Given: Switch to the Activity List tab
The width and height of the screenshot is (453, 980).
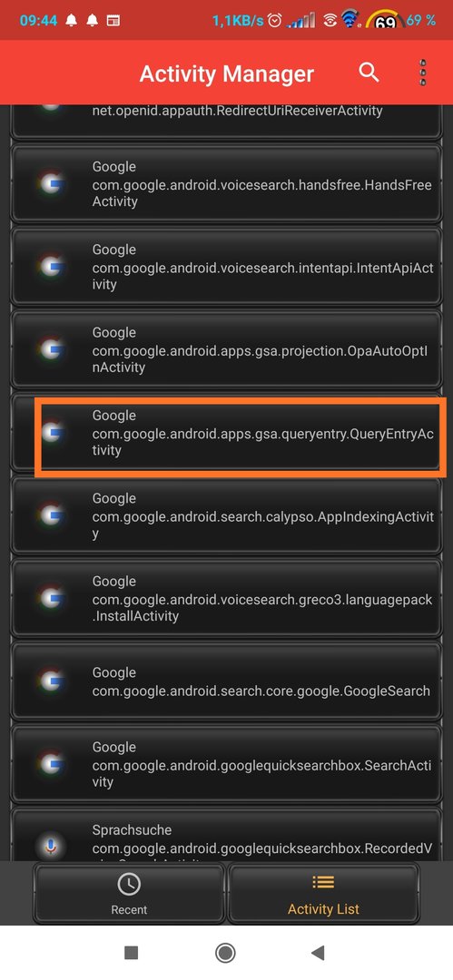Looking at the screenshot, I should pyautogui.click(x=323, y=893).
